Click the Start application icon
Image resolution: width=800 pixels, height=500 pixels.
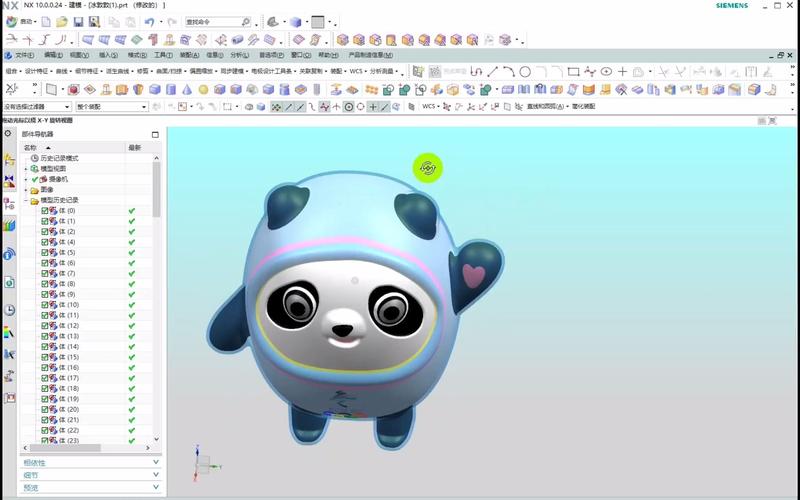11,21
